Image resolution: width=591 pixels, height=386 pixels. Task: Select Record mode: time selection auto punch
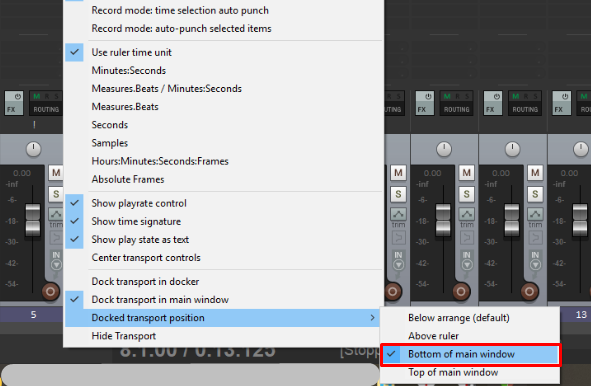click(x=224, y=10)
